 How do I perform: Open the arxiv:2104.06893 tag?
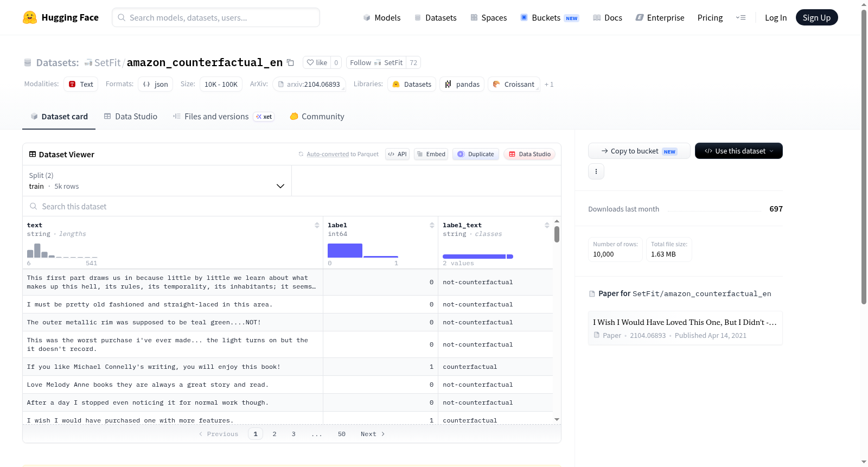[x=309, y=84]
